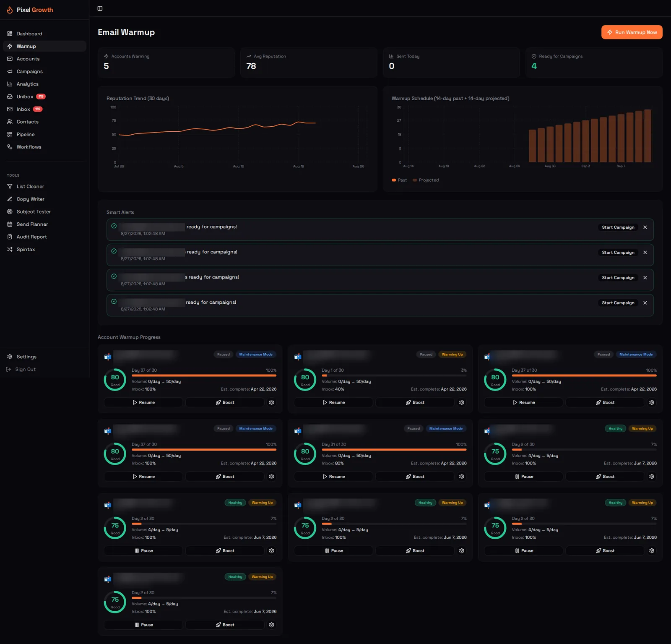Boost the Day 1 of 30 account
The height and width of the screenshot is (644, 671).
[415, 402]
